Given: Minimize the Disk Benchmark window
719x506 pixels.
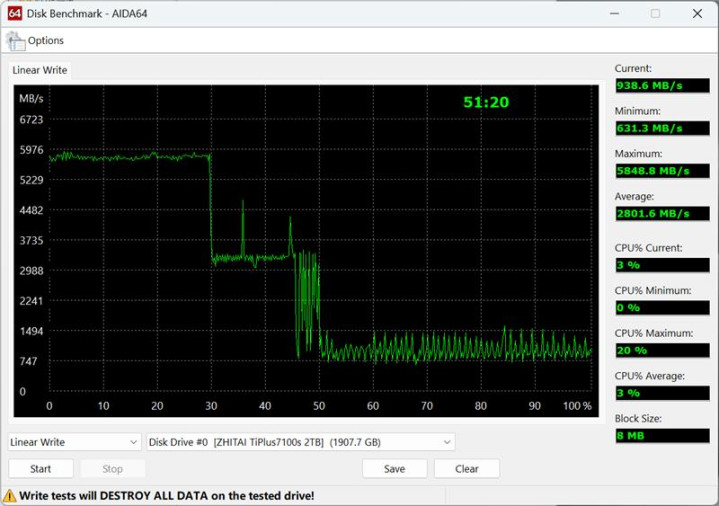Looking at the screenshot, I should click(610, 13).
